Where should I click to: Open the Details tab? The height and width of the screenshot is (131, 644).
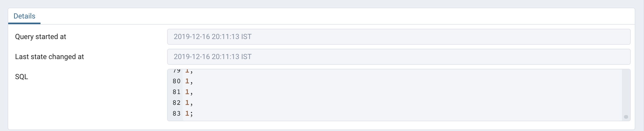coord(24,16)
